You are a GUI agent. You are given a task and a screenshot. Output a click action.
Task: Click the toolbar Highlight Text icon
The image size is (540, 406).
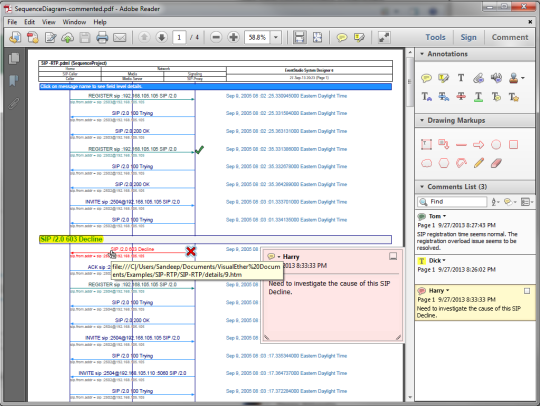(x=359, y=37)
